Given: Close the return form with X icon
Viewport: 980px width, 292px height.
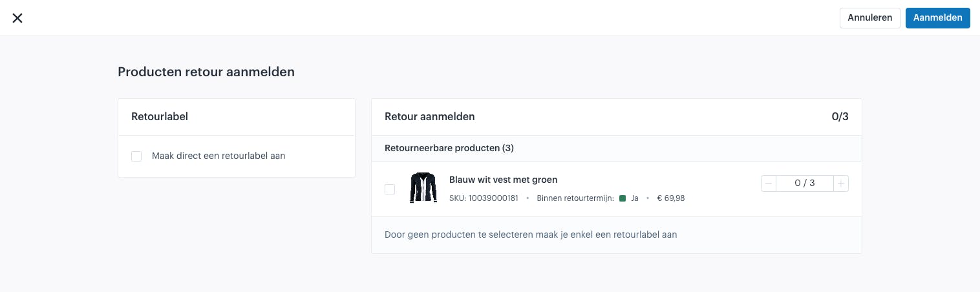Looking at the screenshot, I should (17, 18).
